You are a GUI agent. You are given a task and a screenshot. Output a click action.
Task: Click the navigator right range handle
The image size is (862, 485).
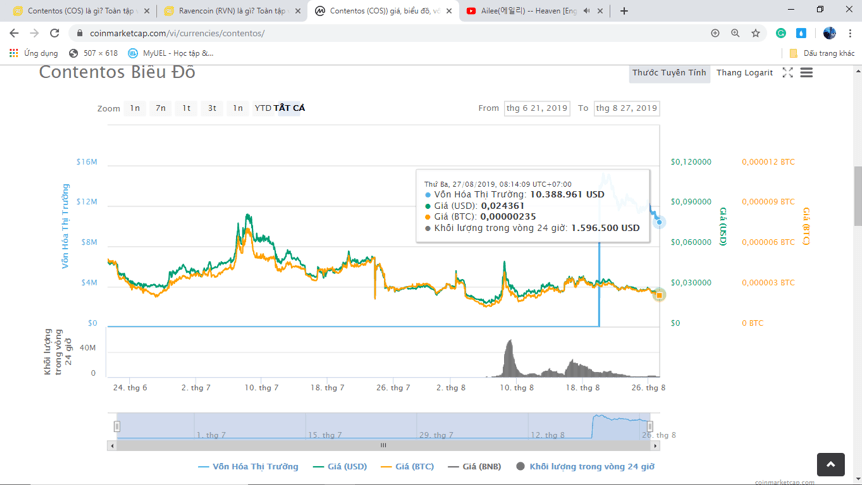coord(650,426)
